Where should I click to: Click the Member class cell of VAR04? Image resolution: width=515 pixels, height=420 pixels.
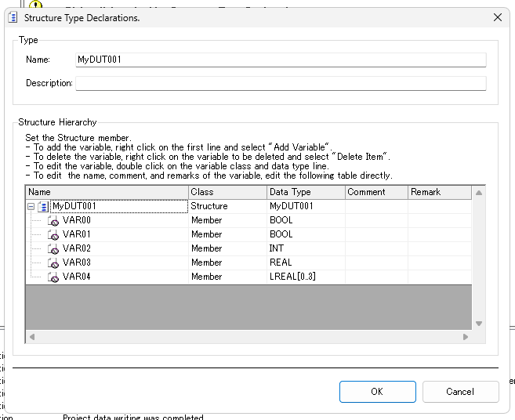pyautogui.click(x=227, y=277)
